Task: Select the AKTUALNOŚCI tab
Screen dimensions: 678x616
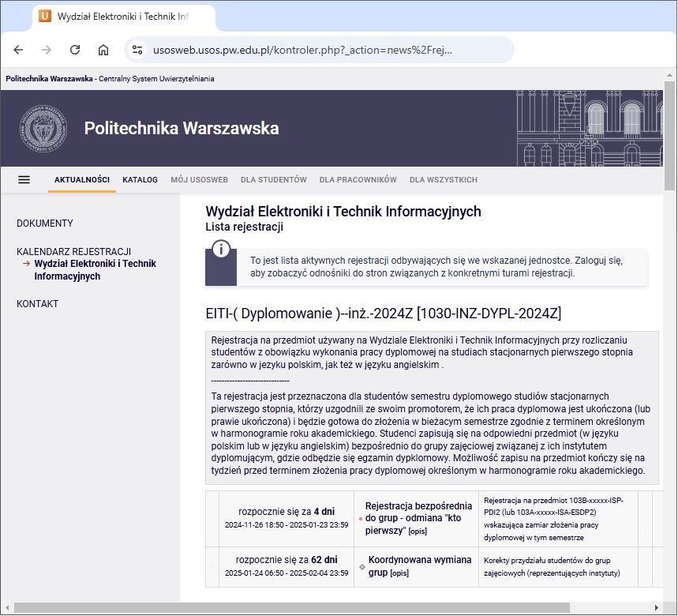Action: click(x=82, y=179)
